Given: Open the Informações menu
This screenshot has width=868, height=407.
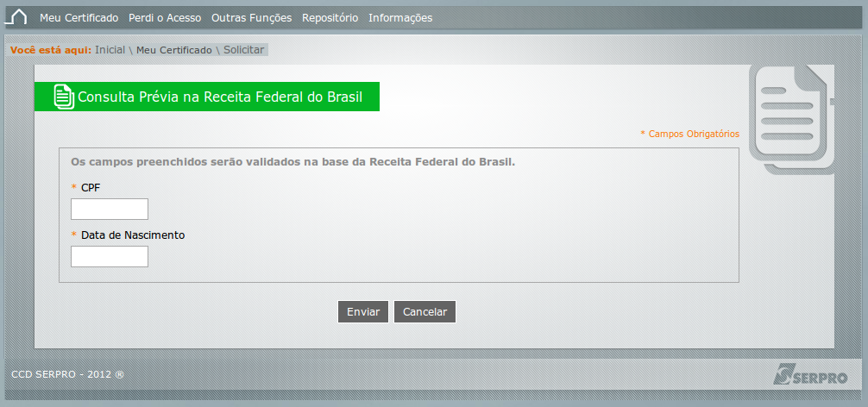Looking at the screenshot, I should [x=400, y=18].
